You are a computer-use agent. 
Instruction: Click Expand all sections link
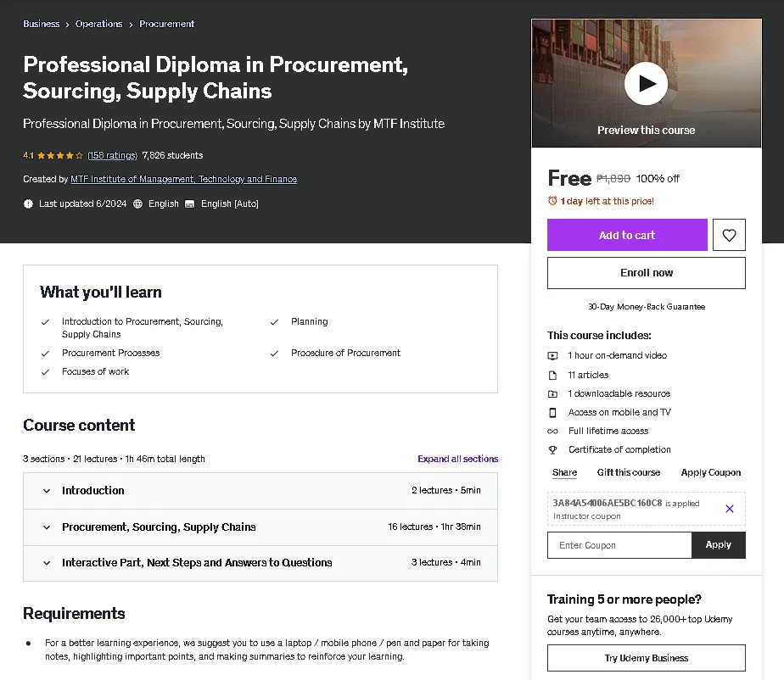pos(457,459)
